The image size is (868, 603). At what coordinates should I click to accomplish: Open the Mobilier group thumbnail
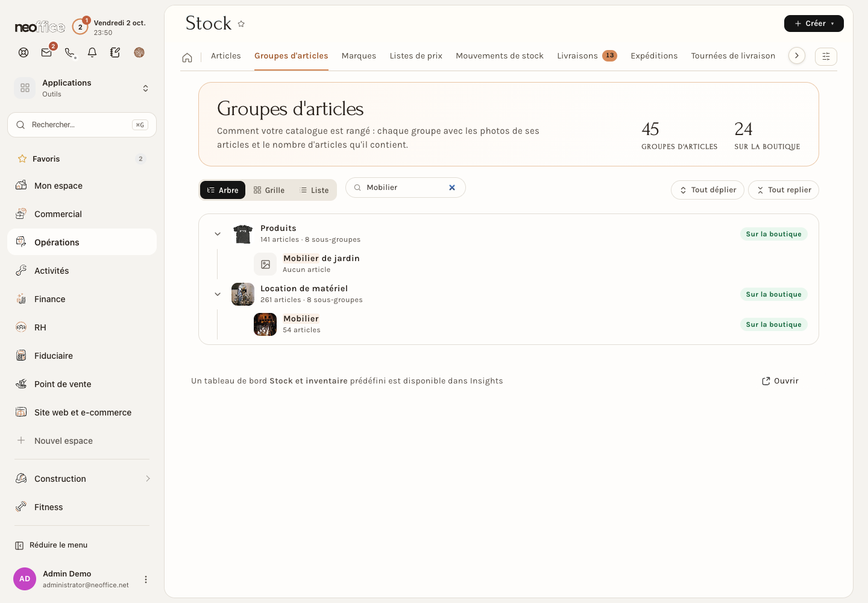[265, 324]
